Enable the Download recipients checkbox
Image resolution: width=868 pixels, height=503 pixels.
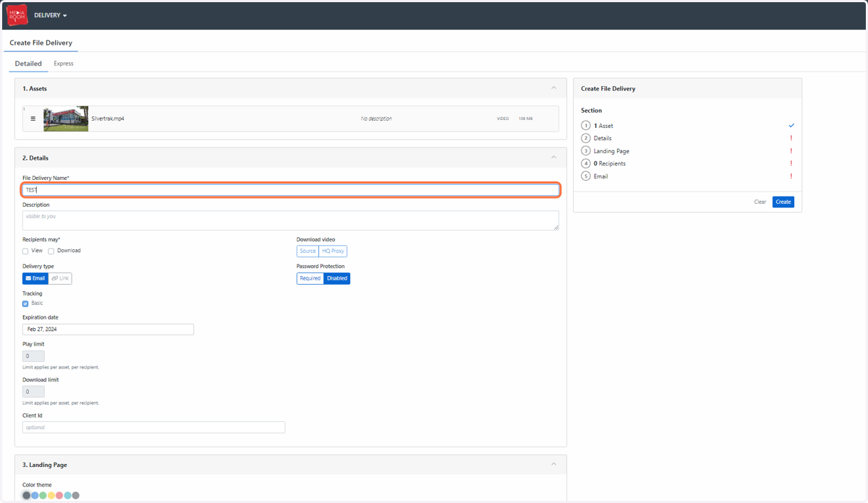click(x=51, y=252)
